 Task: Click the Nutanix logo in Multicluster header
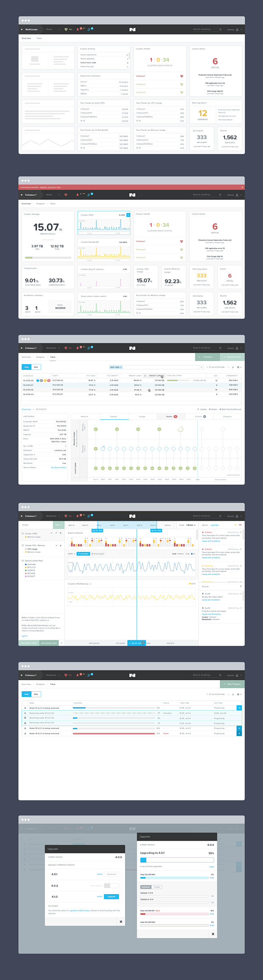pyautogui.click(x=132, y=30)
